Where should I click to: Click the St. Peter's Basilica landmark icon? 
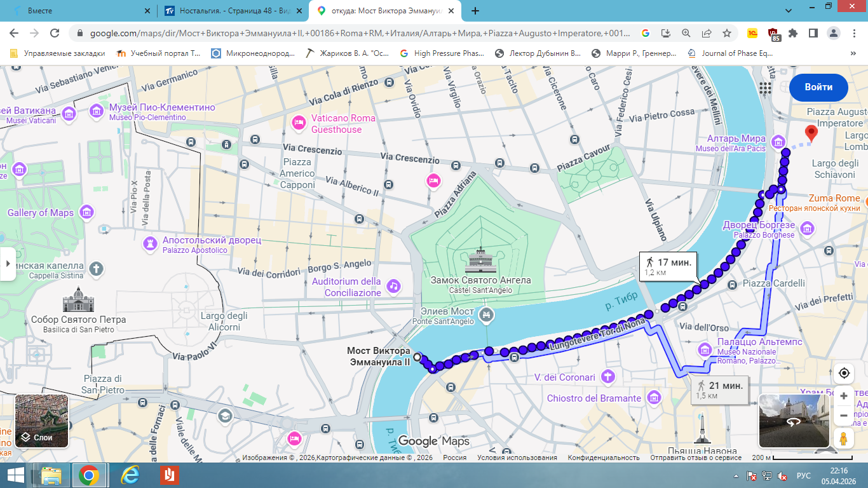tap(78, 299)
